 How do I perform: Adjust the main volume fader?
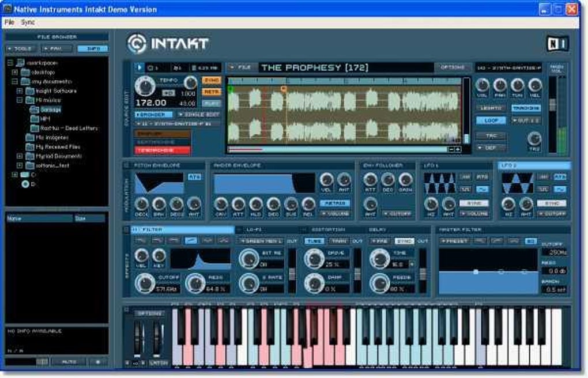click(552, 105)
